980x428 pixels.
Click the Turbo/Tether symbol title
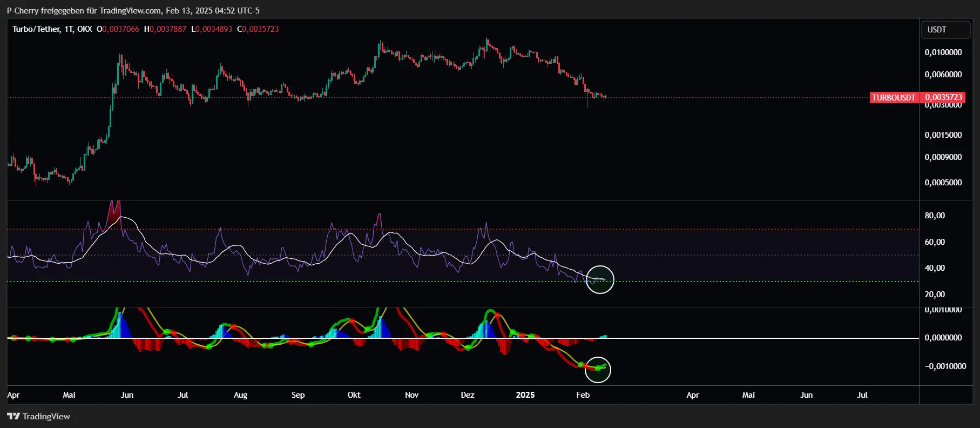click(52, 29)
